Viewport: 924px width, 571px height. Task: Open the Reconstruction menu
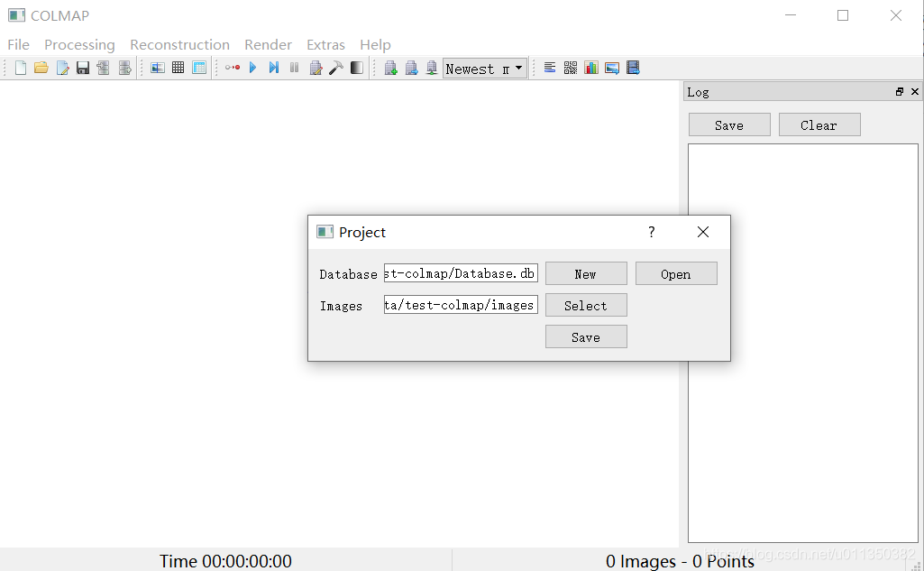click(x=179, y=44)
